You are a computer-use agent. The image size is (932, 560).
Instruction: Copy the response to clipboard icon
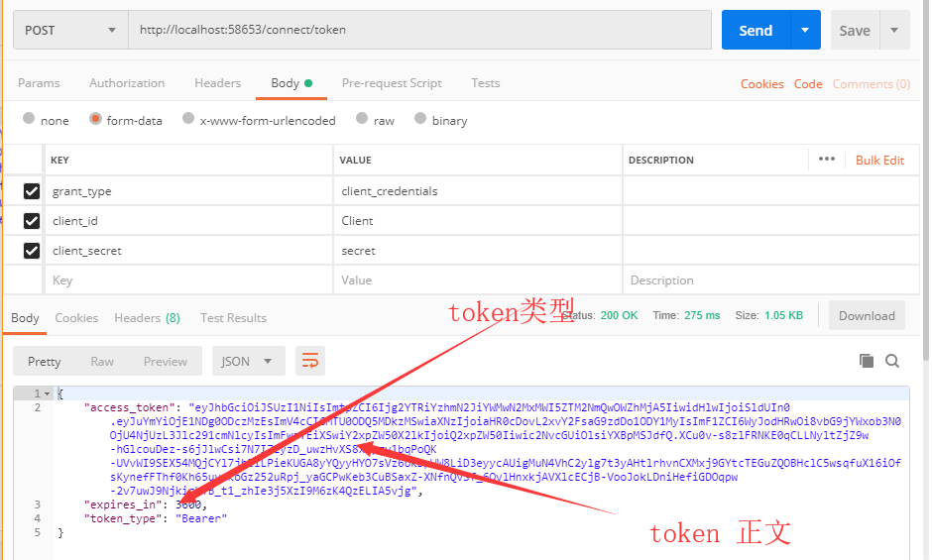pos(866,361)
